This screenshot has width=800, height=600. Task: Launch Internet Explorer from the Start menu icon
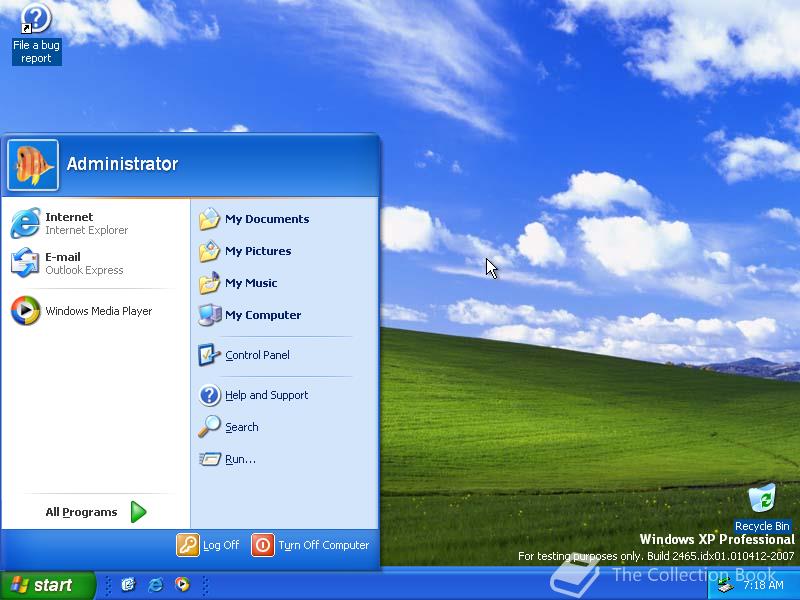click(25, 223)
